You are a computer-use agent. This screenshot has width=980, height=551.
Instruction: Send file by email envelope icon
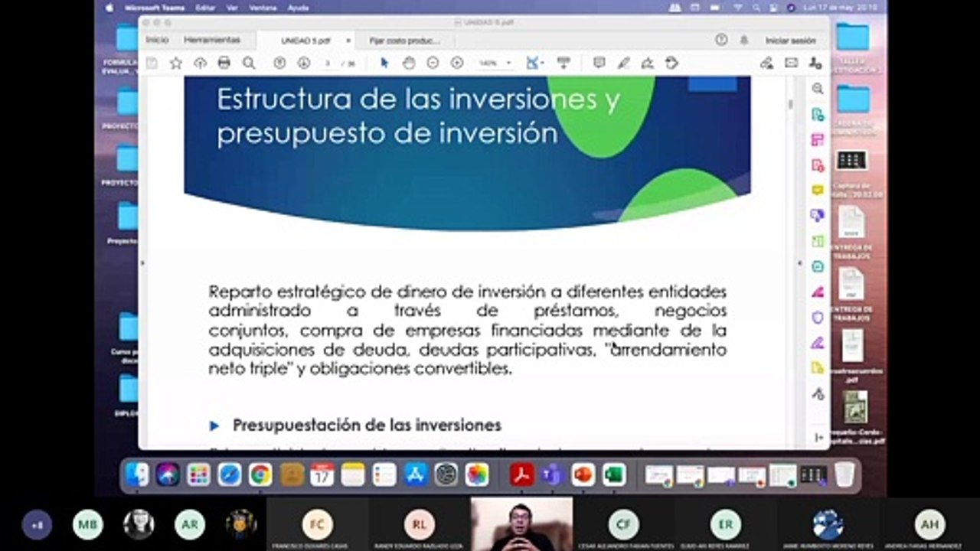[x=791, y=63]
